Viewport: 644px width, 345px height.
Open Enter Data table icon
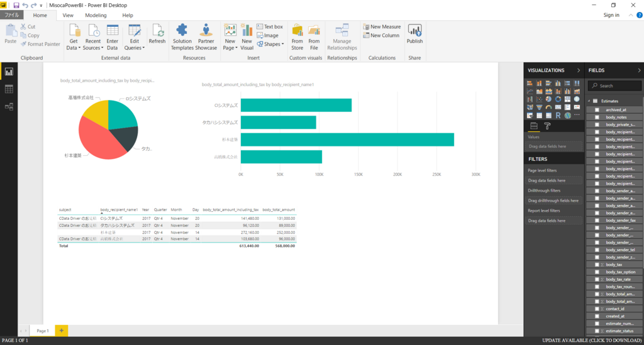[x=112, y=31]
